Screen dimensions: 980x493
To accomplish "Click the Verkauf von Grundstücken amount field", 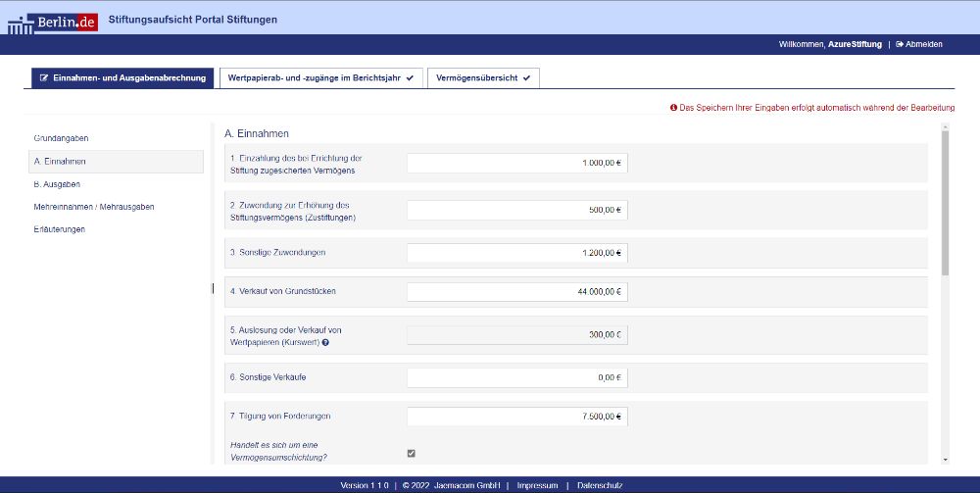I will click(x=516, y=291).
